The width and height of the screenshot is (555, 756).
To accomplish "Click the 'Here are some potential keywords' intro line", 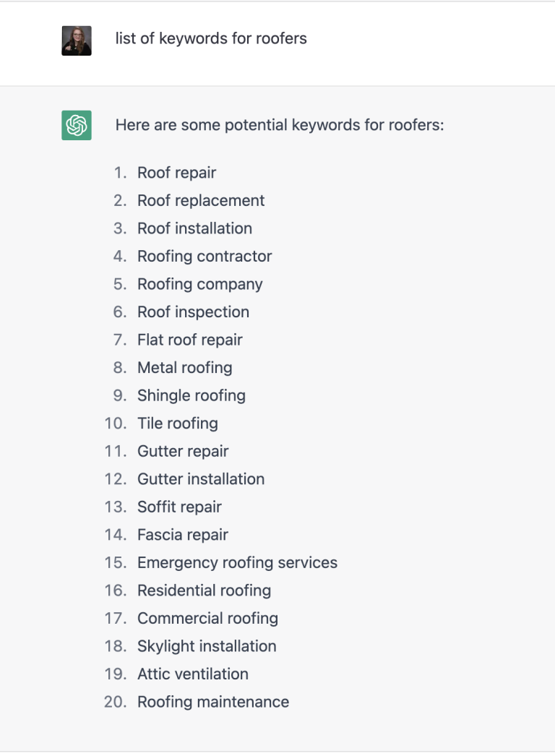I will [x=279, y=125].
